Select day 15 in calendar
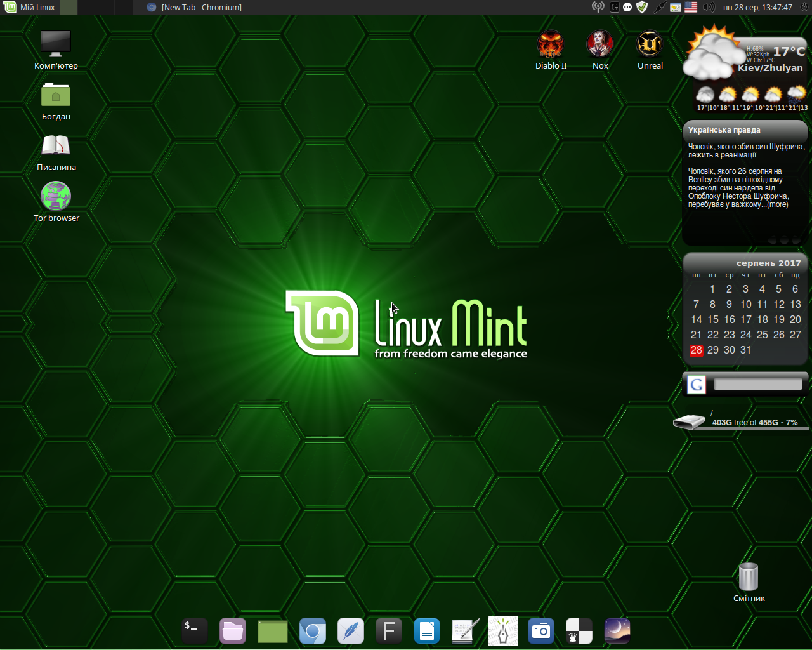Viewport: 812px width, 650px height. [713, 320]
